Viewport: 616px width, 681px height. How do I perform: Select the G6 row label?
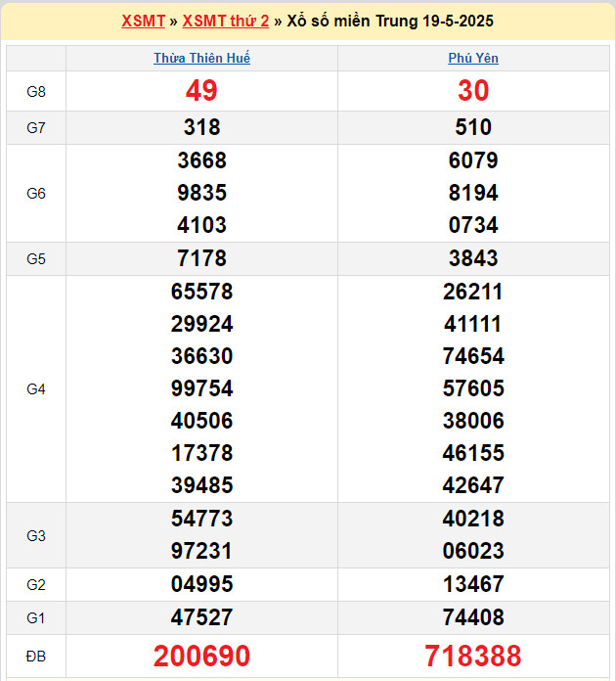click(36, 194)
